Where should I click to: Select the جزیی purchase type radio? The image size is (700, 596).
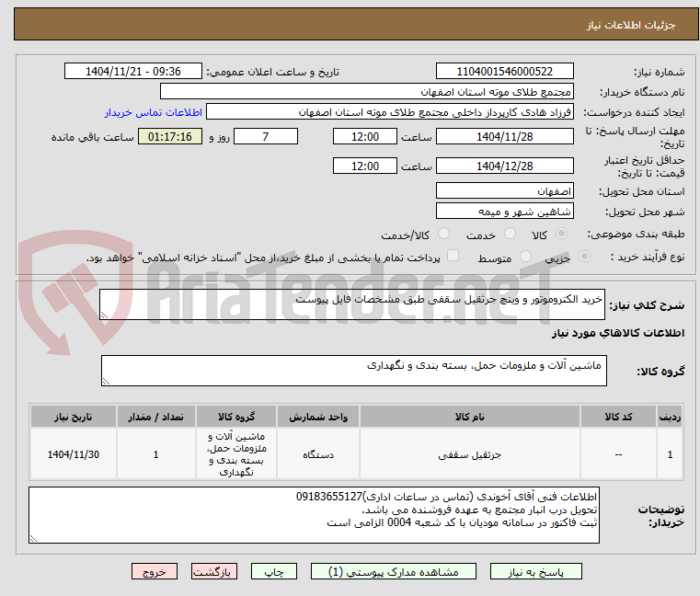(x=584, y=257)
